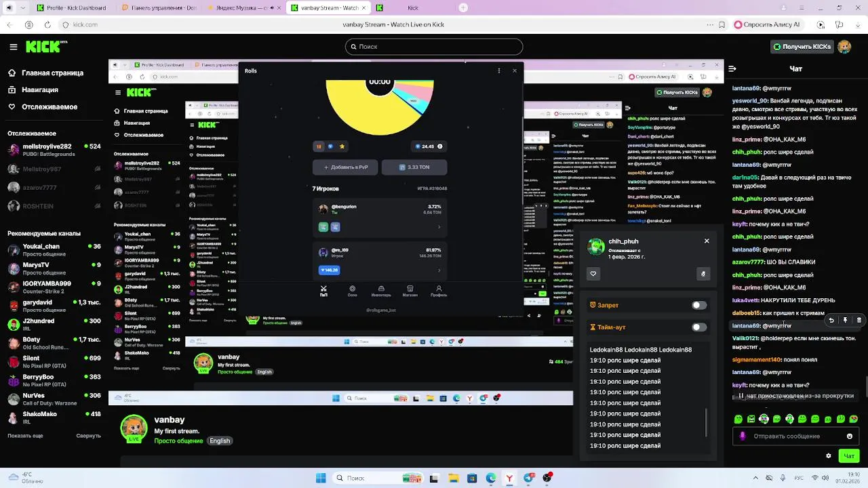Collapse the chat panel with arrow icon

732,68
